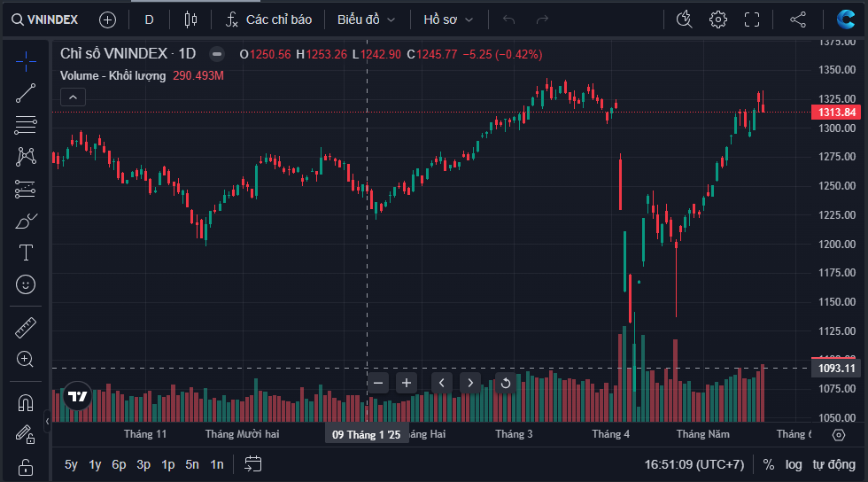The image size is (868, 482).
Task: Click the 1093.11 crosshair price label
Action: tap(836, 369)
